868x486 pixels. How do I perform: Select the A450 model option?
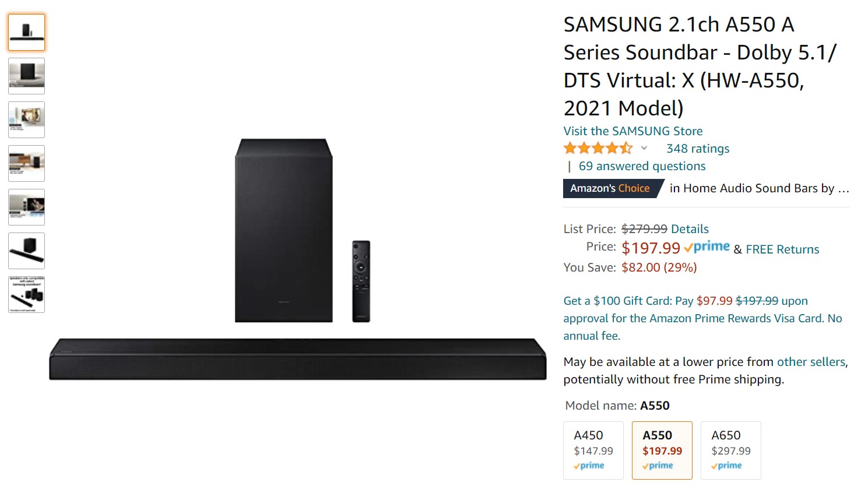coord(593,450)
